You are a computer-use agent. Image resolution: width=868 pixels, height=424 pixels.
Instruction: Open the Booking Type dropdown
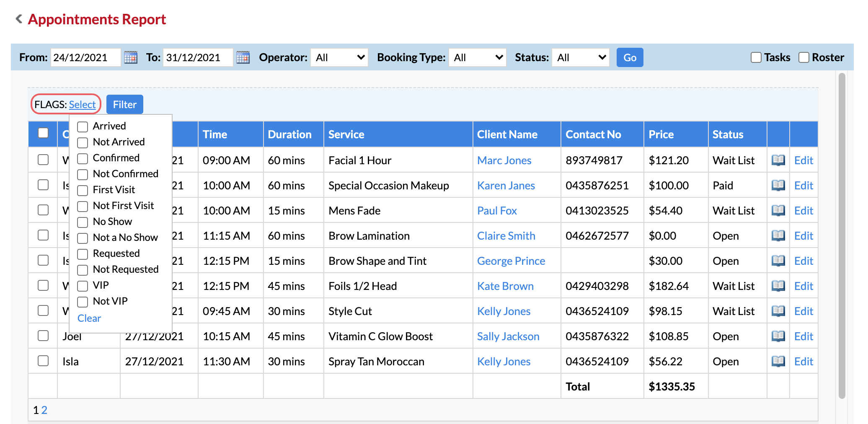[x=478, y=57]
